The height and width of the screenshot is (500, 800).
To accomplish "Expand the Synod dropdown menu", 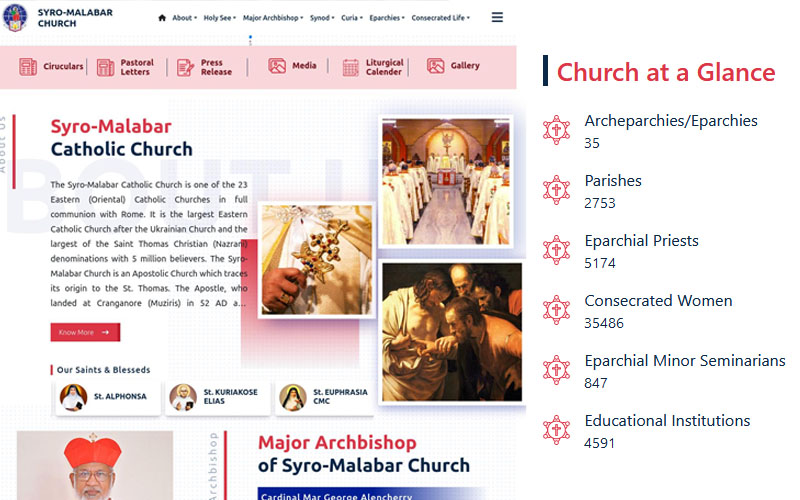I will pyautogui.click(x=322, y=18).
